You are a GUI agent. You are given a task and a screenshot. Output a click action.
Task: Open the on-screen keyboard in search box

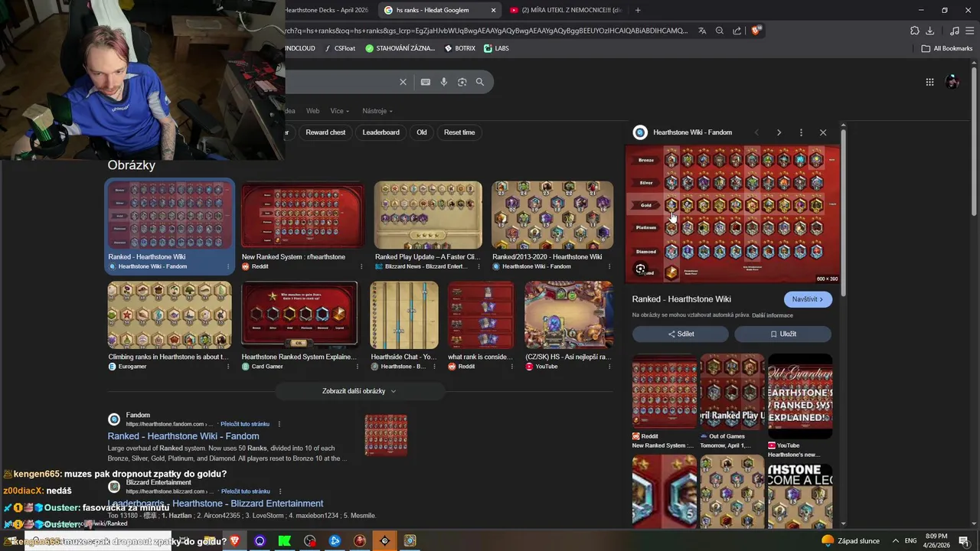click(426, 82)
